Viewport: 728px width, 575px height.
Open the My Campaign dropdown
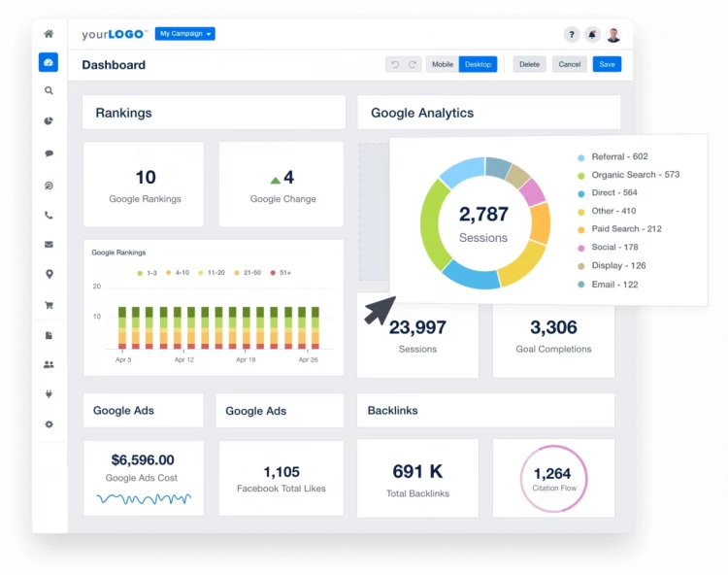[184, 33]
